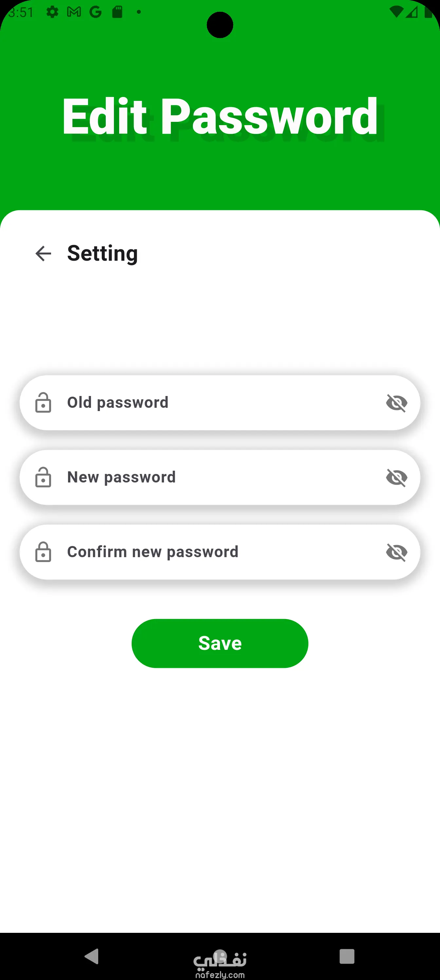Reveal the Confirm new password text
This screenshot has width=440, height=980.
396,552
